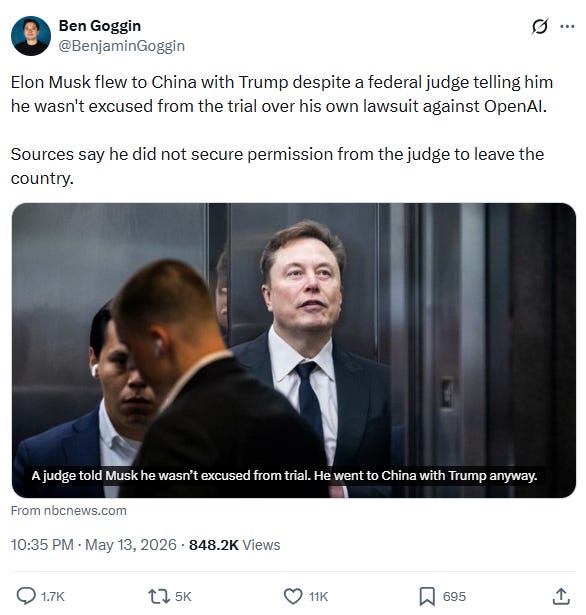Click the reply speech bubble icon
The image size is (586, 615).
coord(26,596)
